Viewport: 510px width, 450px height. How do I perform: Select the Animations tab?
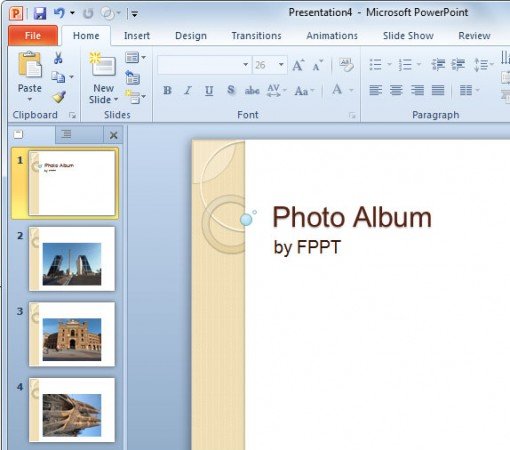point(332,36)
